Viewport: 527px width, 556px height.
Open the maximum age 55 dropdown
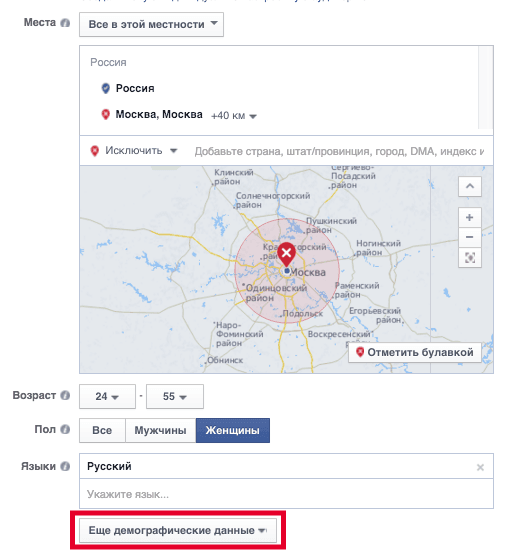tap(175, 396)
